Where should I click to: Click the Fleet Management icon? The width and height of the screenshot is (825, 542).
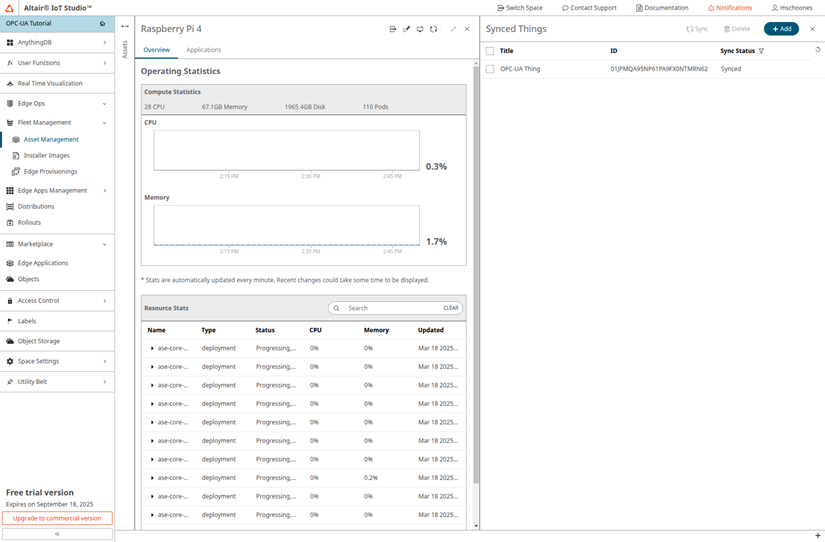tap(9, 123)
